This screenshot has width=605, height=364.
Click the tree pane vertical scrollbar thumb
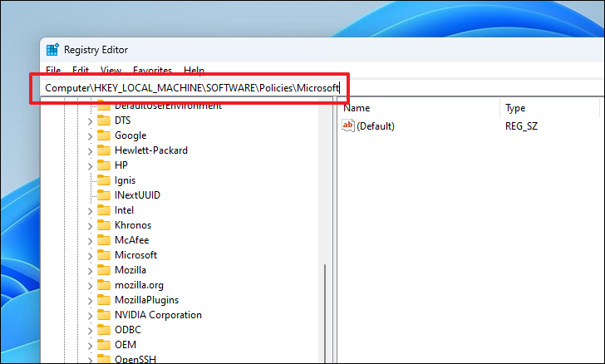tap(325, 313)
